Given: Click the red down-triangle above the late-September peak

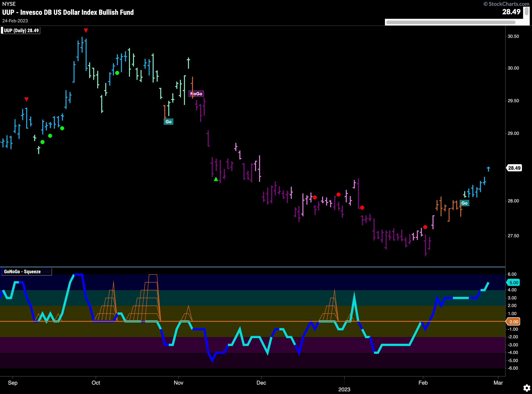Looking at the screenshot, I should click(x=86, y=30).
